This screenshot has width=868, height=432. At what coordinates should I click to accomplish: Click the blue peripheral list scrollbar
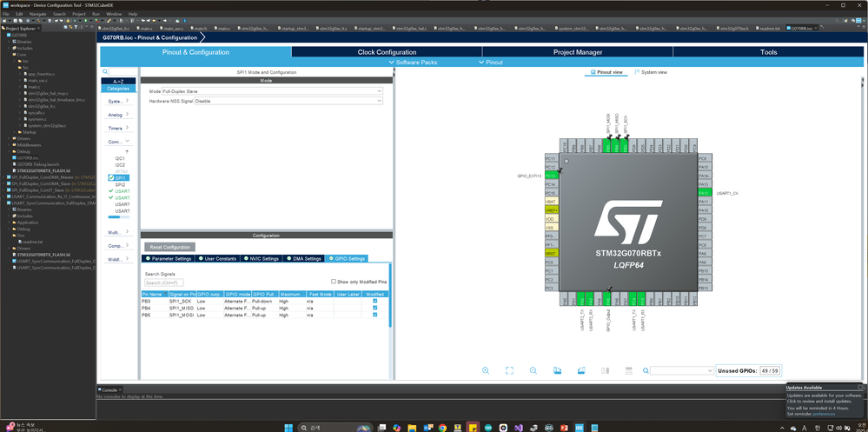[x=115, y=217]
